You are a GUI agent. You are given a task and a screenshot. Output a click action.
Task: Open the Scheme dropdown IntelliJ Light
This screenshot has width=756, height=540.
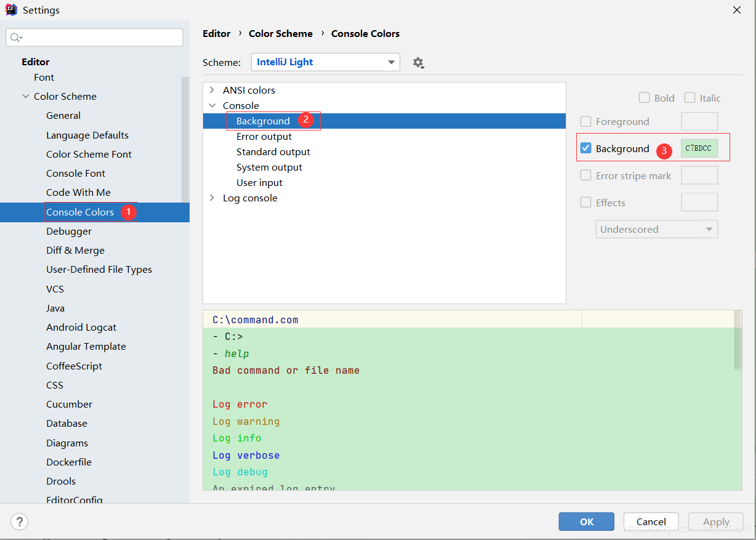point(326,62)
